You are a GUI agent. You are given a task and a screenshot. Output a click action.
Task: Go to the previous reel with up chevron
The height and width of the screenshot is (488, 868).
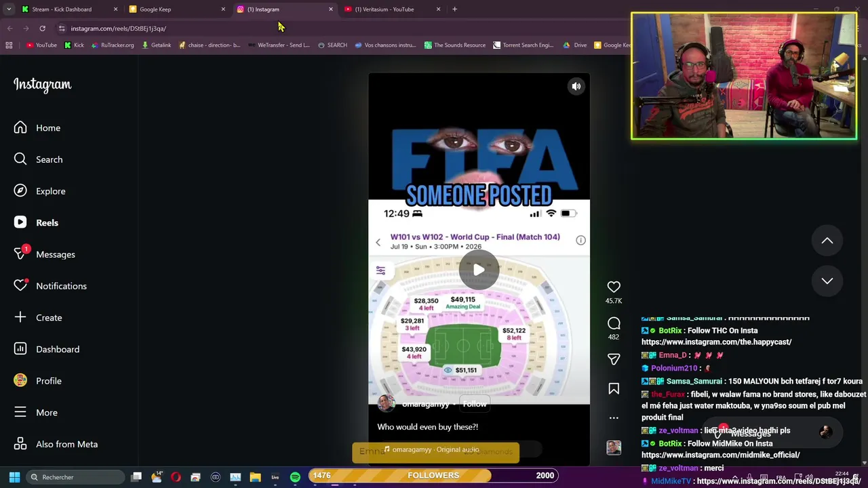pyautogui.click(x=827, y=241)
